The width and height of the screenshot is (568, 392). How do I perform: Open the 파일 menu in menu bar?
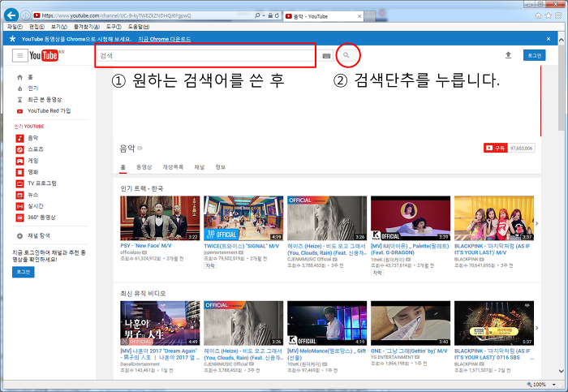14,27
